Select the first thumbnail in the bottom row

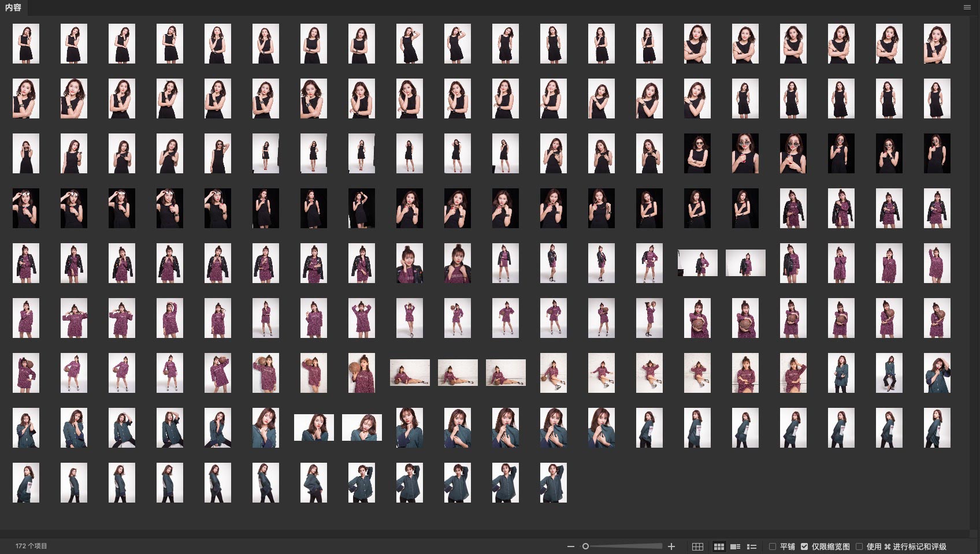[x=26, y=482]
